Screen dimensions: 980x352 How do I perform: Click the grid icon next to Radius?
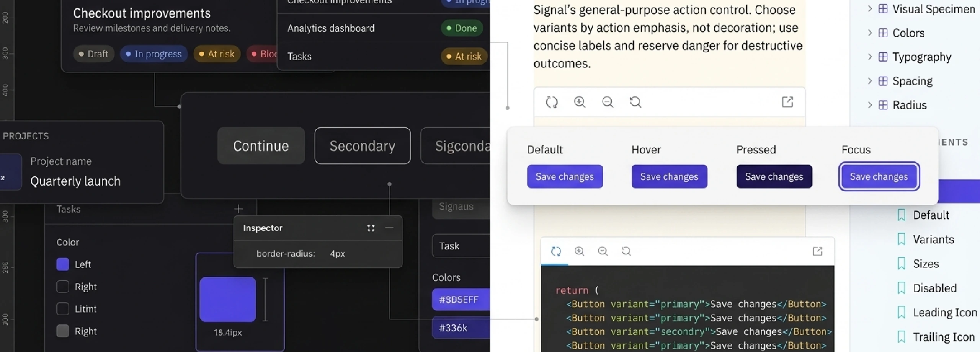pyautogui.click(x=883, y=105)
